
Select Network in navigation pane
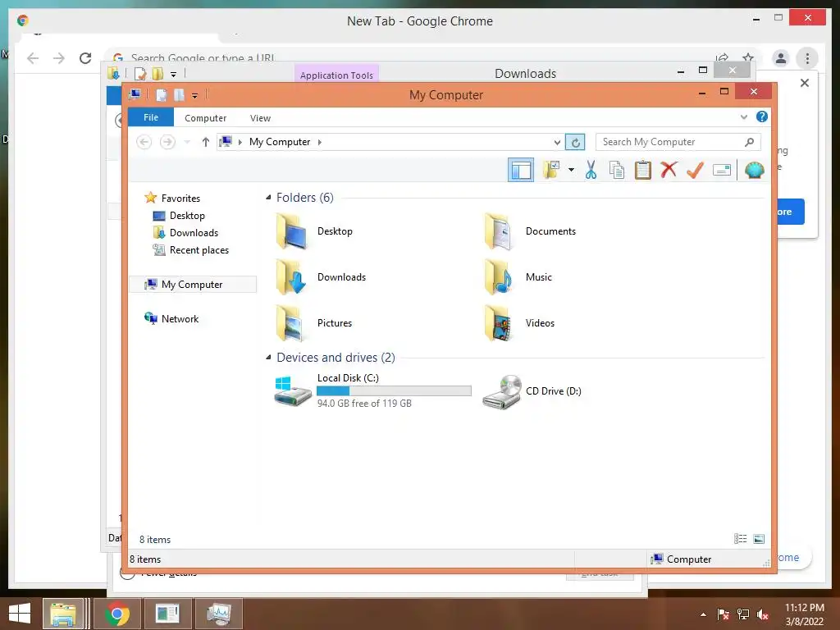click(180, 319)
